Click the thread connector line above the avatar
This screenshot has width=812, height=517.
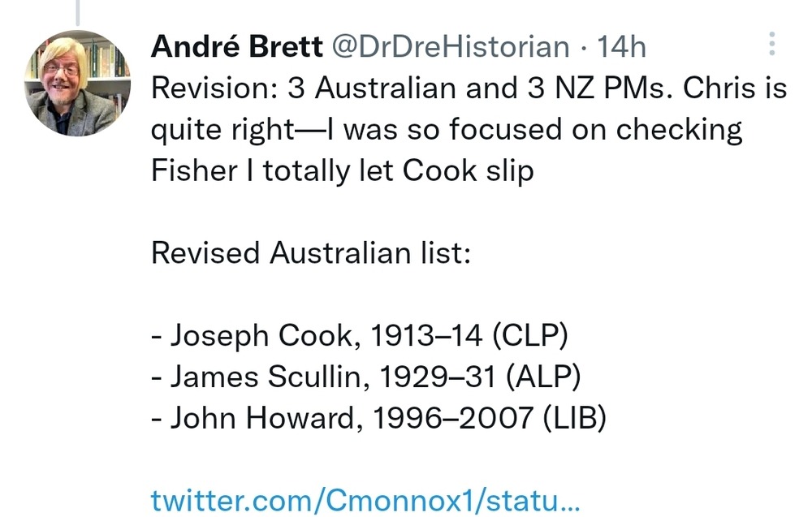pos(76,11)
